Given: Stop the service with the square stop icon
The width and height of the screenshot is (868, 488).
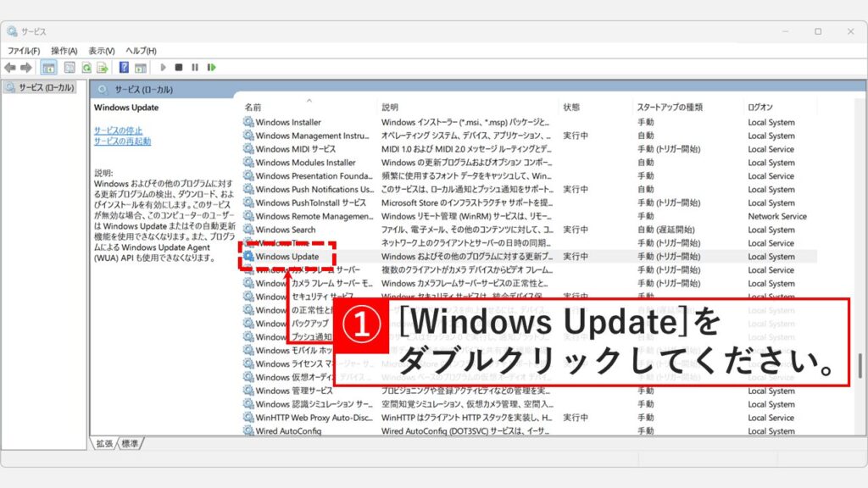Looking at the screenshot, I should coord(178,67).
